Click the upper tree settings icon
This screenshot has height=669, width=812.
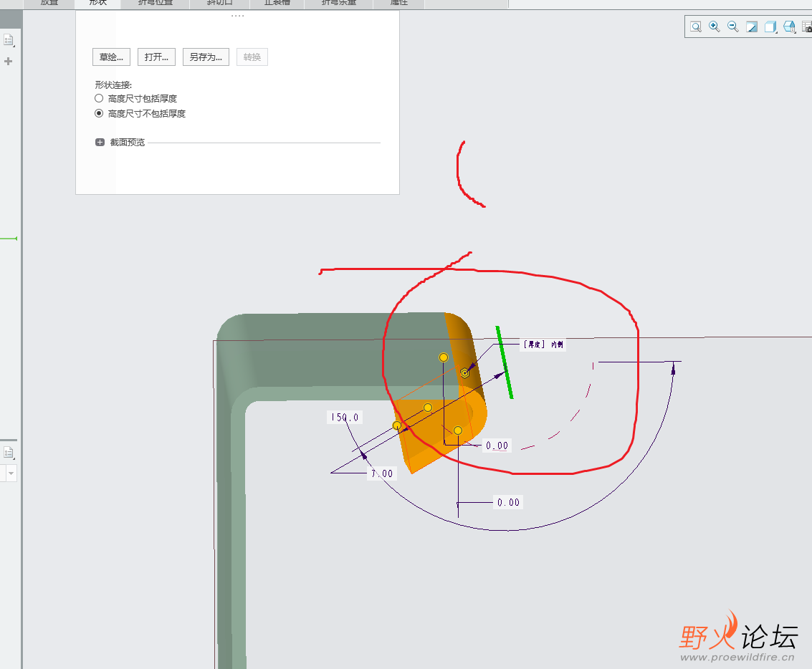pyautogui.click(x=9, y=40)
